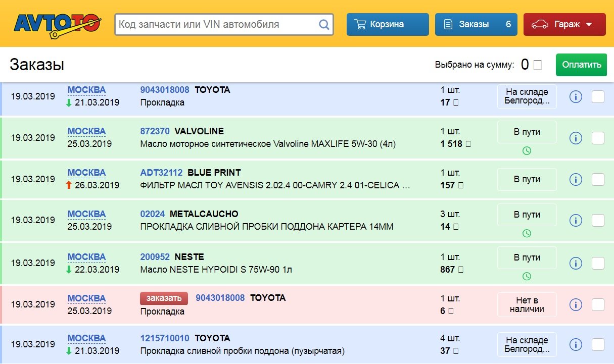Click МОСКВА link in the BLUE PRINT row

87,173
